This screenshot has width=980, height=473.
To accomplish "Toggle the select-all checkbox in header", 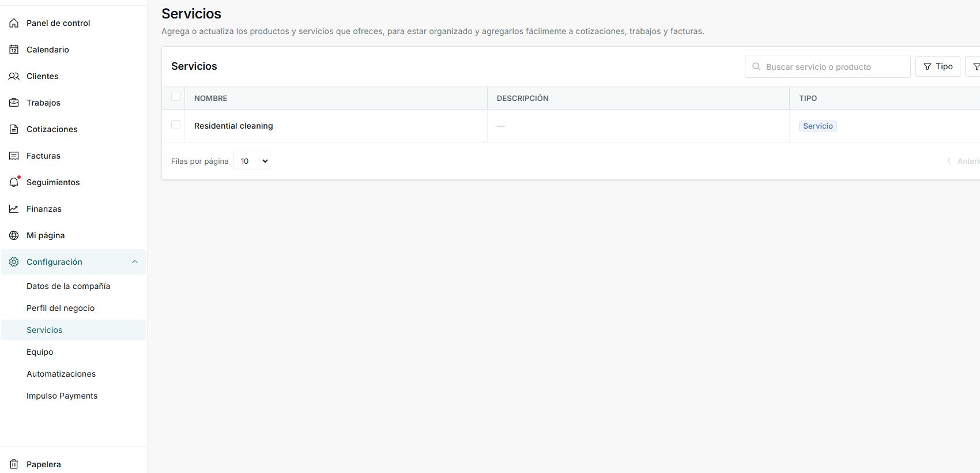I will click(x=176, y=97).
